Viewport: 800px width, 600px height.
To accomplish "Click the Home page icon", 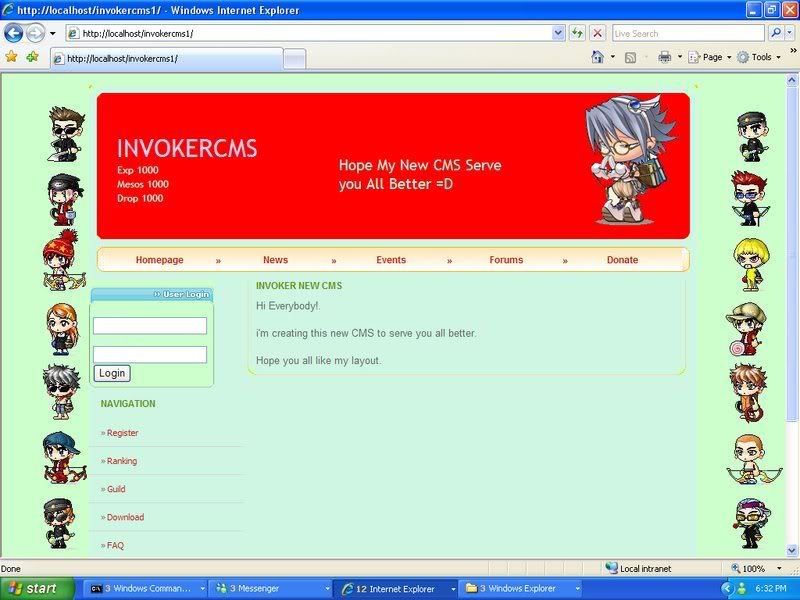I will pyautogui.click(x=597, y=57).
